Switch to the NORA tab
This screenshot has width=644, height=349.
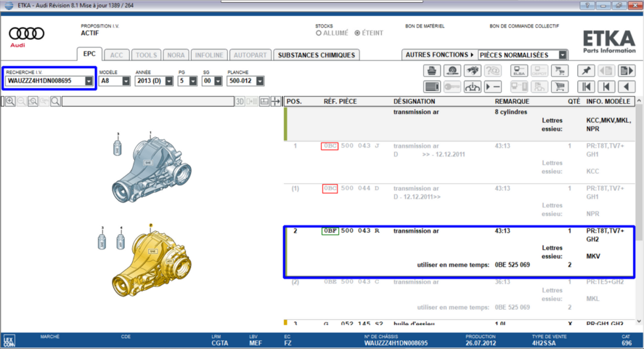coord(176,55)
